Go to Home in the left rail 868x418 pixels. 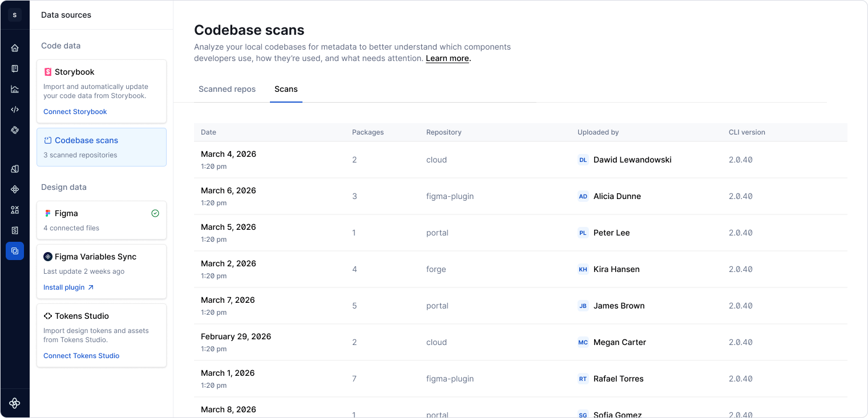(x=15, y=48)
